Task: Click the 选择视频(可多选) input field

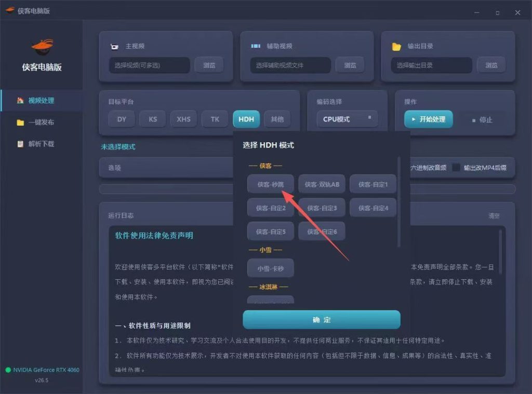Action: (x=149, y=65)
